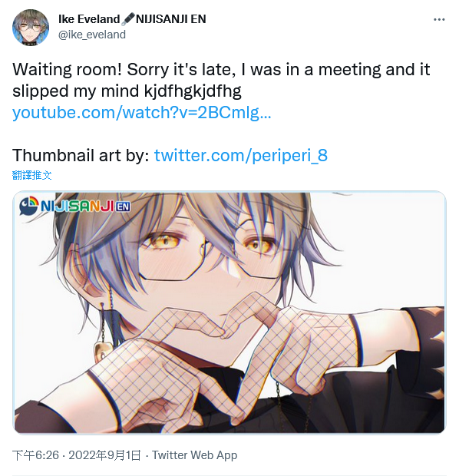
Task: Click Ike Eveland's profile avatar
Action: click(x=31, y=28)
